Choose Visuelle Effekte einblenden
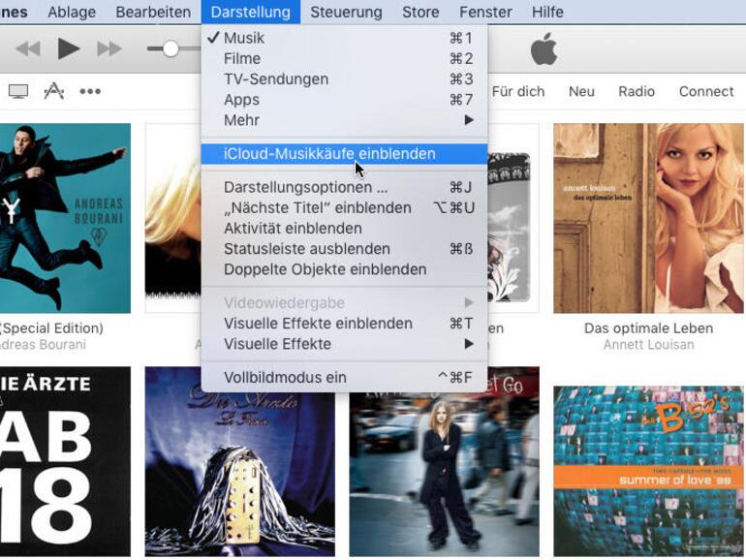This screenshot has width=746, height=560. (345, 324)
